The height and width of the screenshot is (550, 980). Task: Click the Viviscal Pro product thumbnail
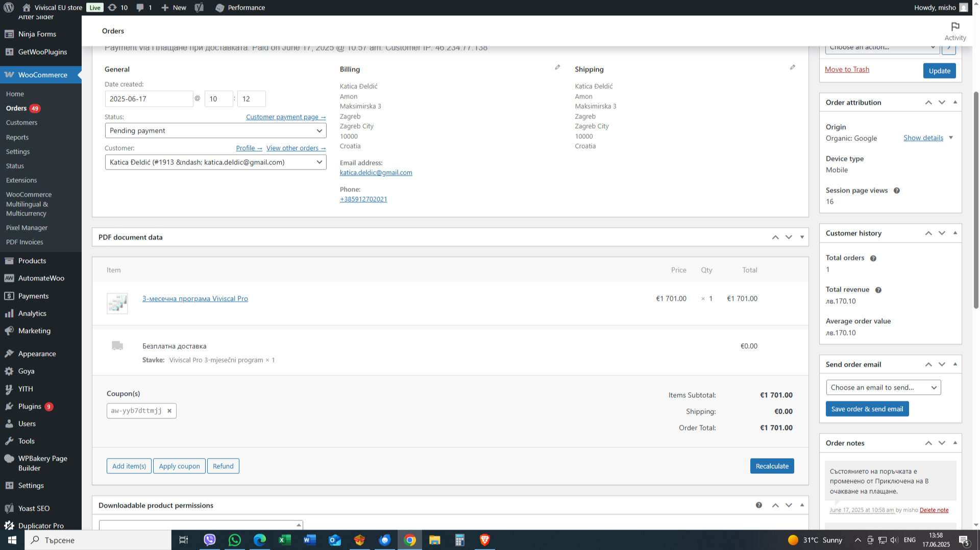tap(117, 303)
